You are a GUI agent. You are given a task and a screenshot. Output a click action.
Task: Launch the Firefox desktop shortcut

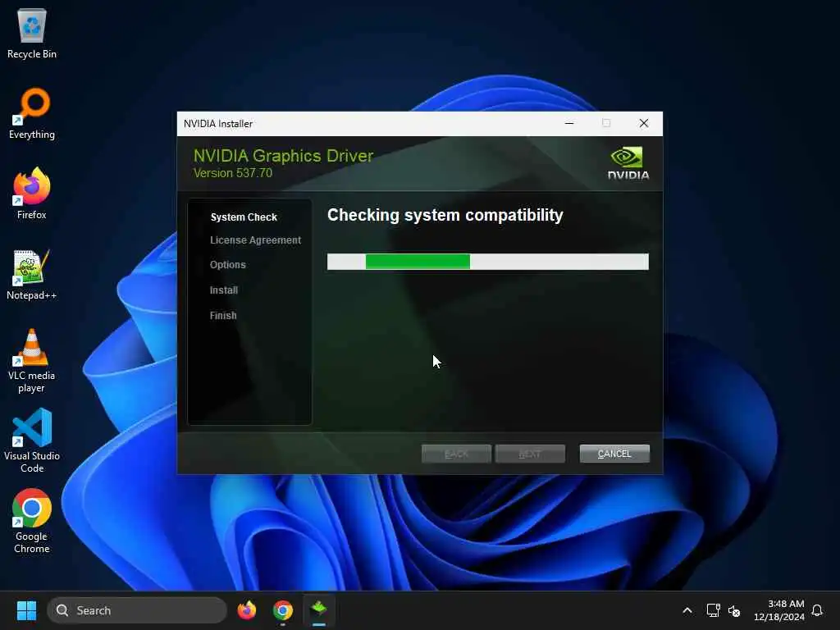coord(32,194)
